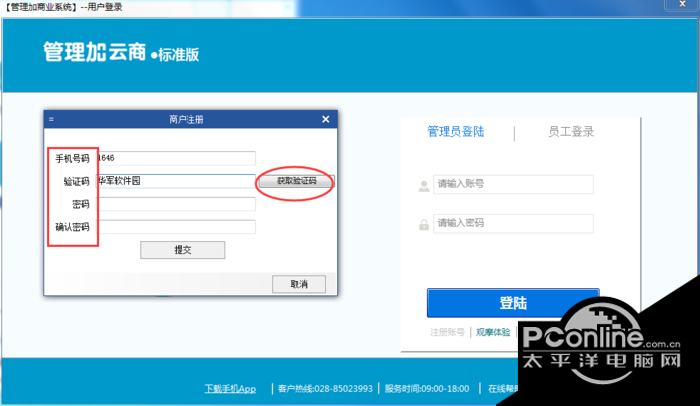Focus the 确认密码 input field
Viewport: 700px width, 406px height.
[x=176, y=227]
